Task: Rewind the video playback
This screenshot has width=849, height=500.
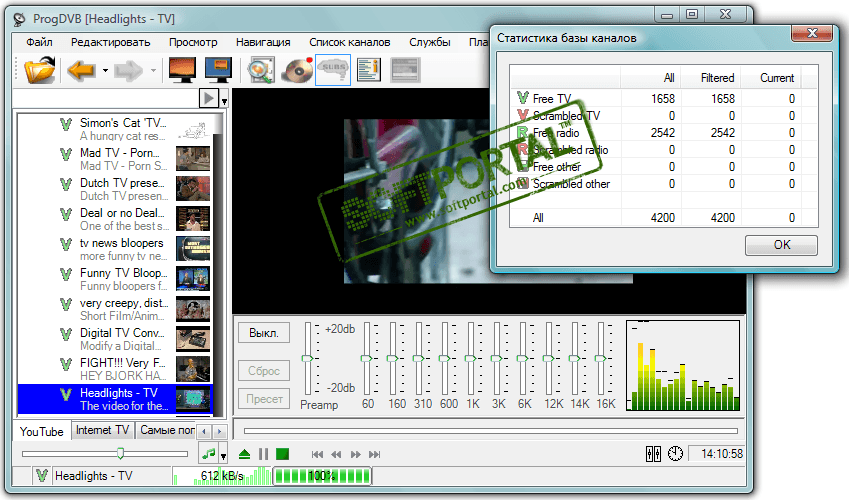Action: point(336,454)
